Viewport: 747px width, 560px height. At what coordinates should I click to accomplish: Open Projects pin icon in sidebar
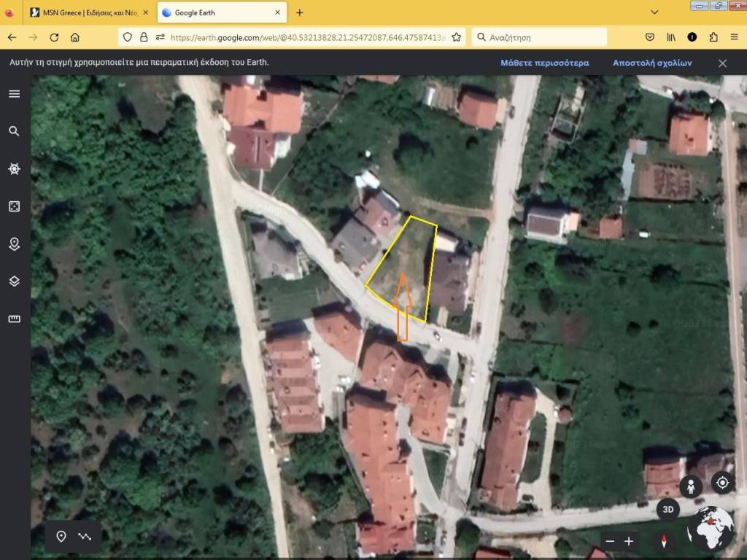14,244
